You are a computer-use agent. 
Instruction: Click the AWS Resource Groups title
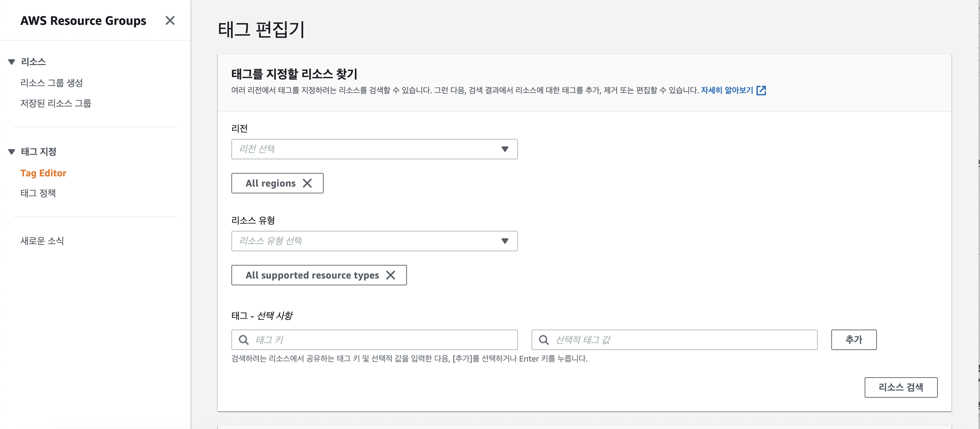click(83, 20)
